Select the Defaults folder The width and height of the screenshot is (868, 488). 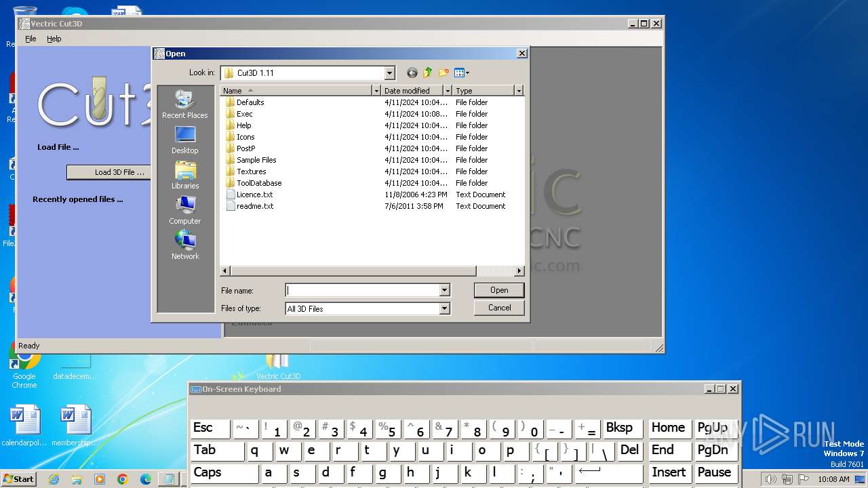(250, 102)
